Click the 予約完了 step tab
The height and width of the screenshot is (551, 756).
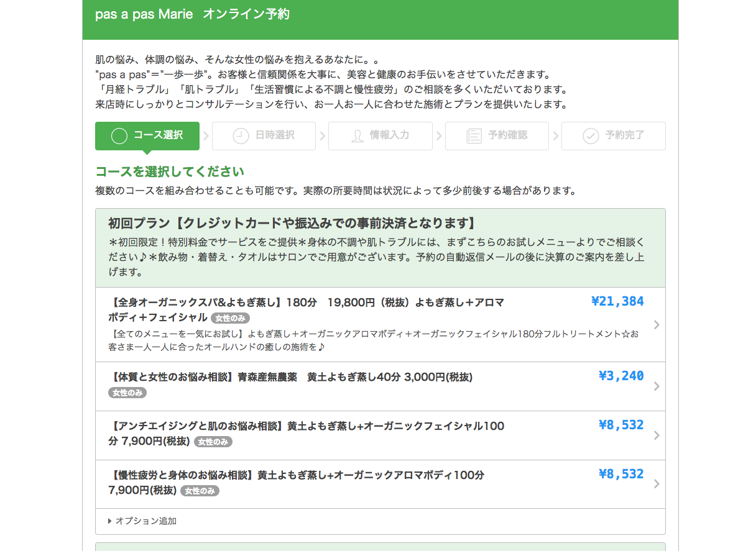[x=614, y=135]
